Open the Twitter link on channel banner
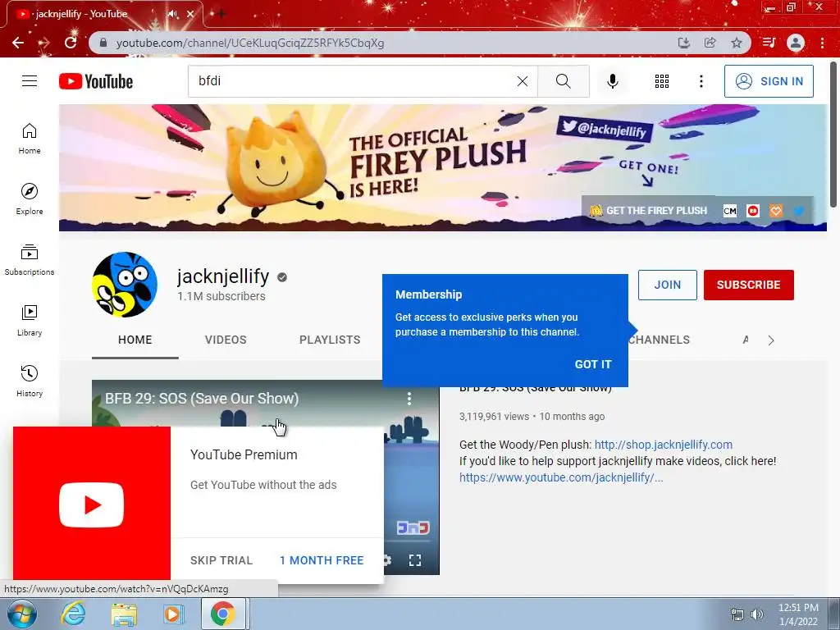 click(x=799, y=211)
